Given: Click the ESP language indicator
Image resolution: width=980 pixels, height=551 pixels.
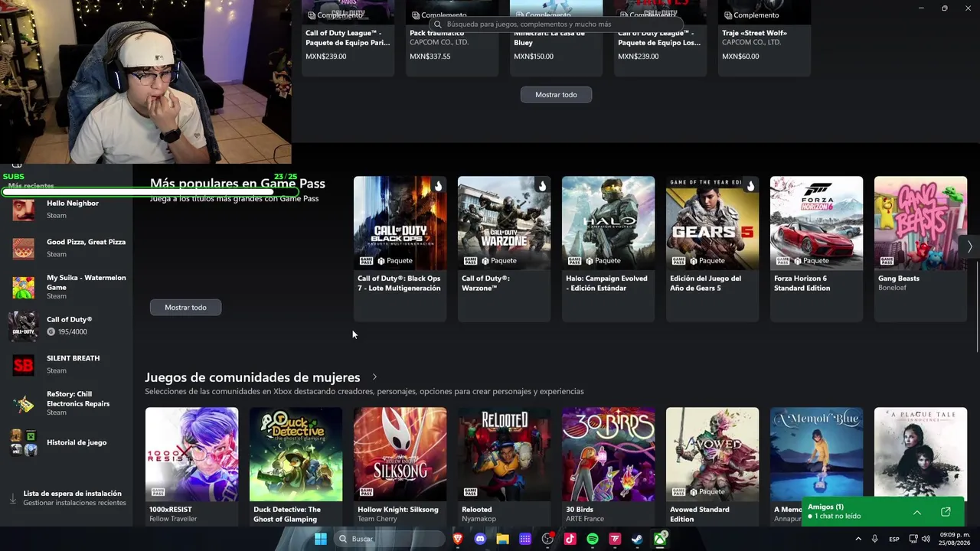Looking at the screenshot, I should [894, 539].
